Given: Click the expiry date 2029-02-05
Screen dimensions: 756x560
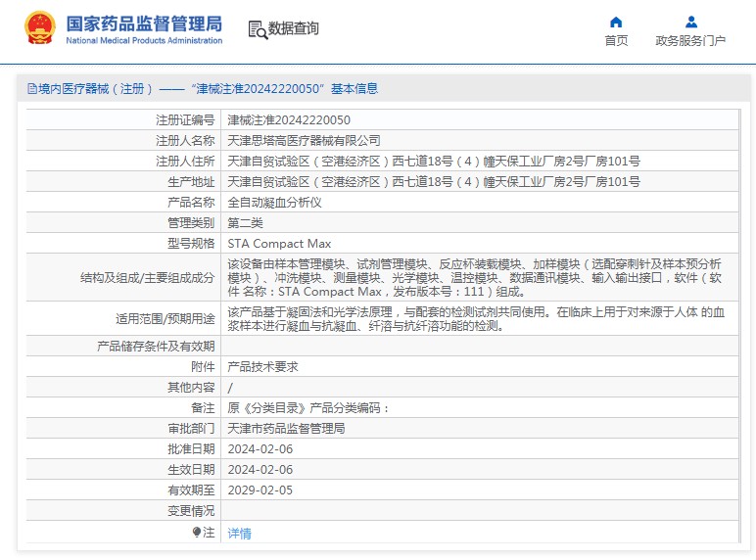Looking at the screenshot, I should click(x=260, y=490).
